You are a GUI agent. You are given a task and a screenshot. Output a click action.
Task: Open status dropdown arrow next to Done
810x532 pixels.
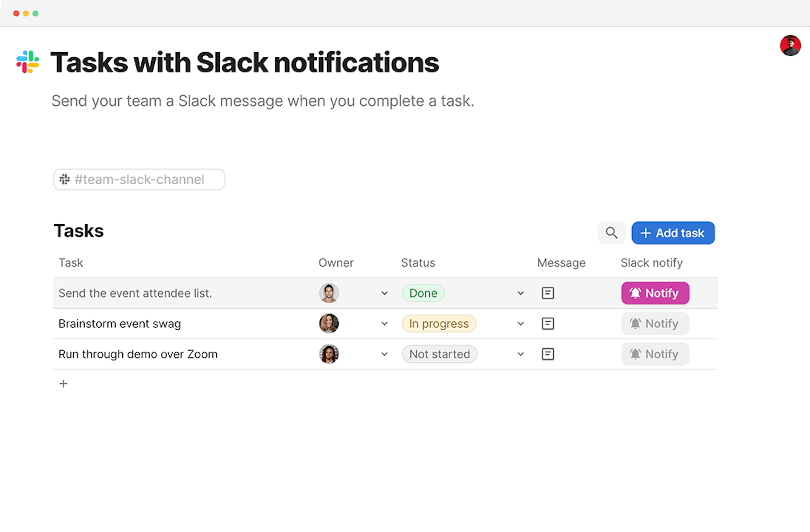521,293
